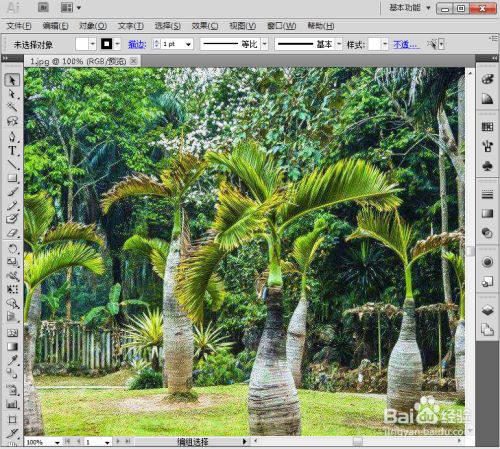Select the Eyedropper tool
Image resolution: width=500 pixels, height=449 pixels.
[12, 360]
